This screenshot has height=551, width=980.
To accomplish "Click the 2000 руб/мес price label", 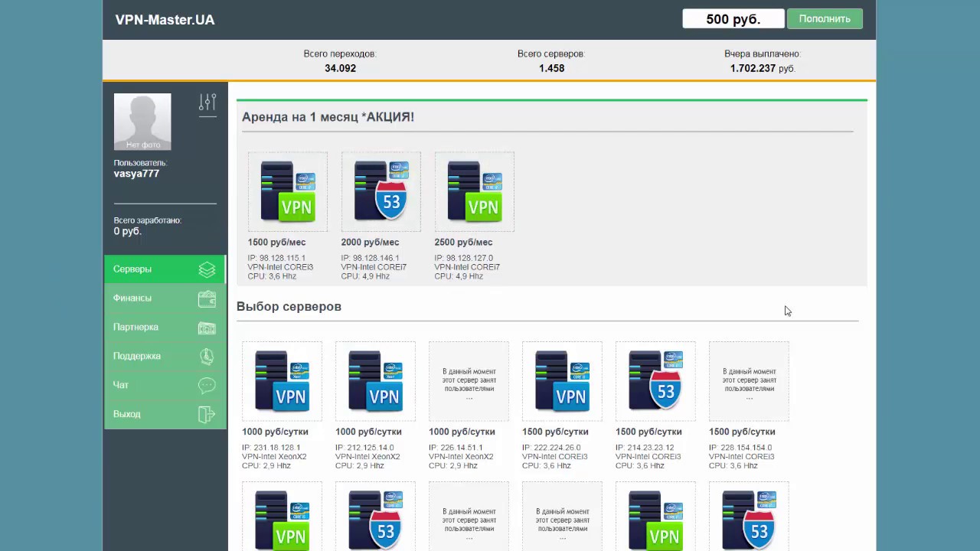I will point(370,243).
